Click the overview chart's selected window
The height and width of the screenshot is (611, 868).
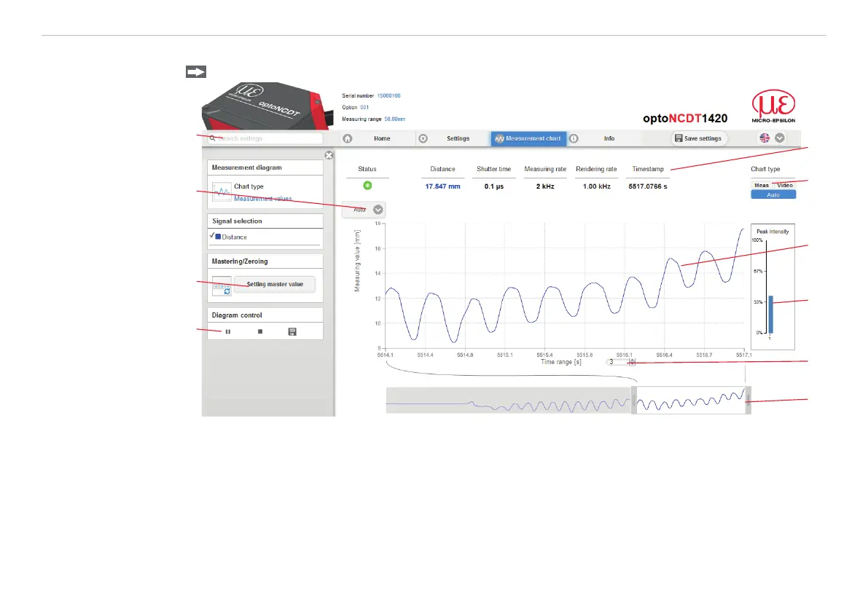(691, 401)
